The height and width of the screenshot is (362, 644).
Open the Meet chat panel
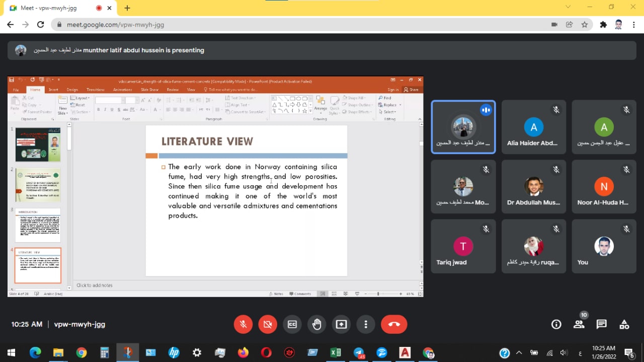point(601,324)
